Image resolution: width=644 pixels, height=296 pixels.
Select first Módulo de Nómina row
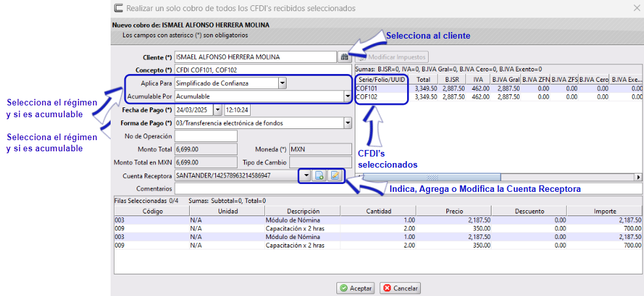pos(378,220)
